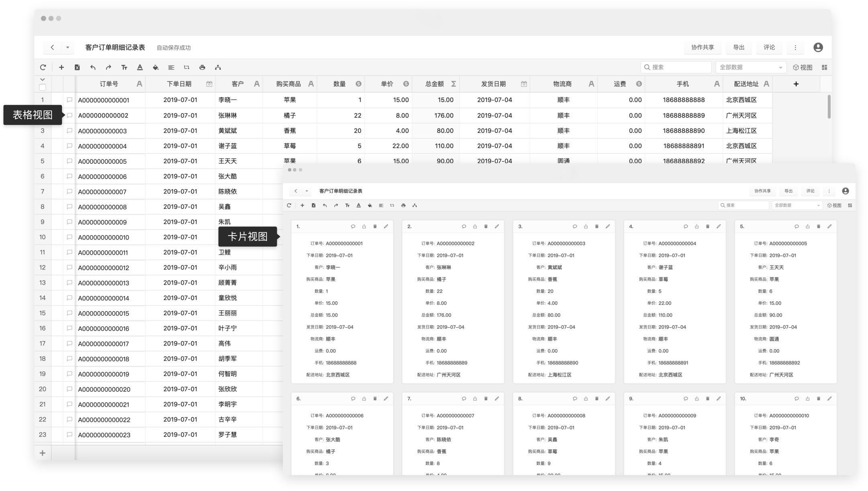Click 视图 button in table view toolbar
Image resolution: width=868 pixels, height=491 pixels.
803,67
